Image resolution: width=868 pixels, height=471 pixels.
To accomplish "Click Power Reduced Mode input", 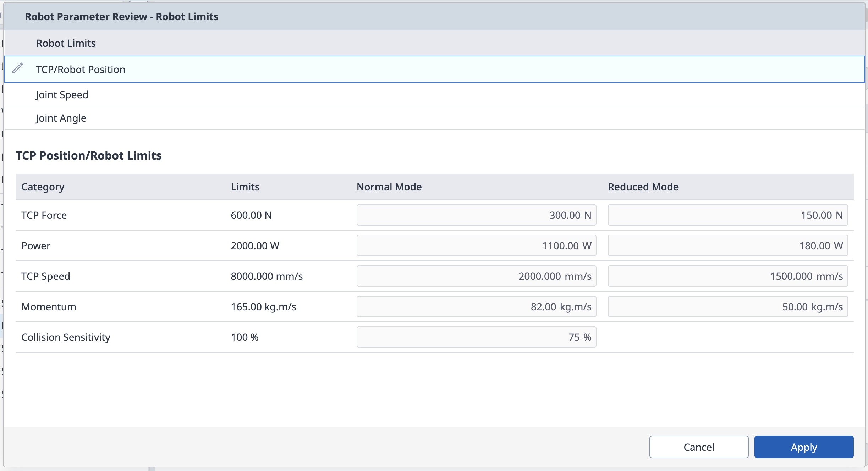I will pos(727,246).
